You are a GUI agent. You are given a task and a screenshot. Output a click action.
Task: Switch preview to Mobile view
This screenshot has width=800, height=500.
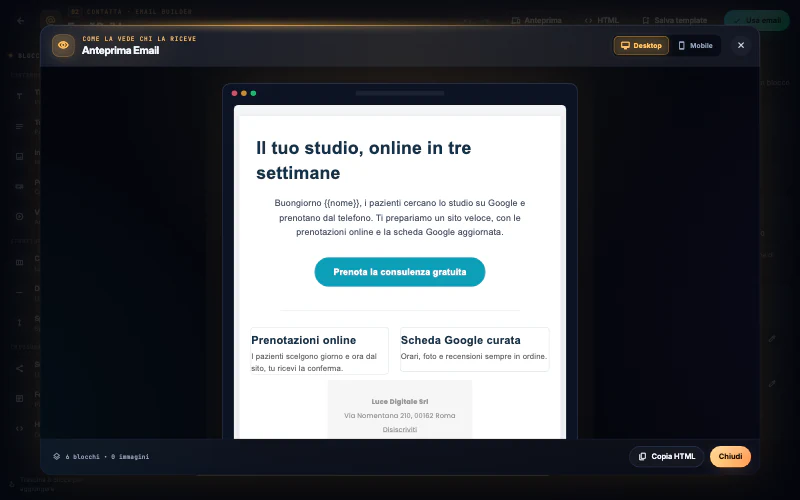coord(695,45)
